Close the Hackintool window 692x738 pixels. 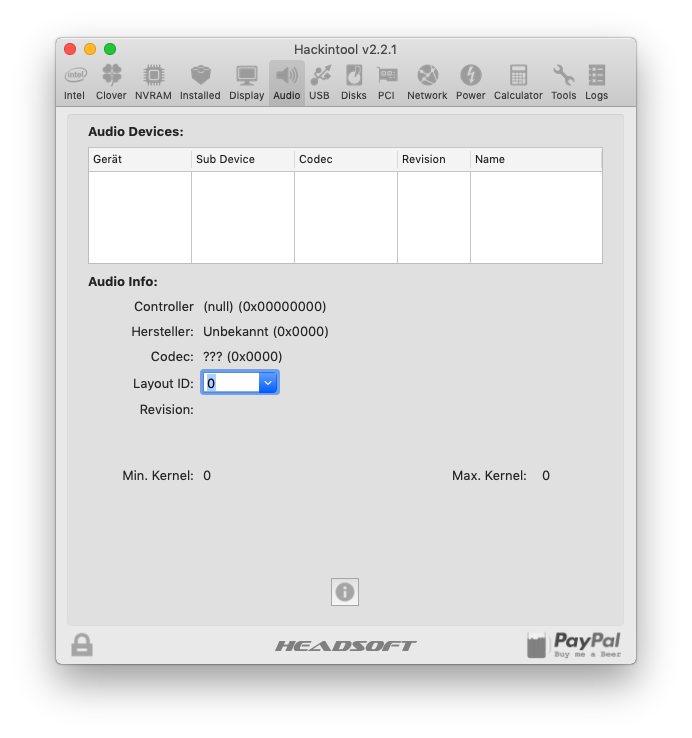[70, 49]
